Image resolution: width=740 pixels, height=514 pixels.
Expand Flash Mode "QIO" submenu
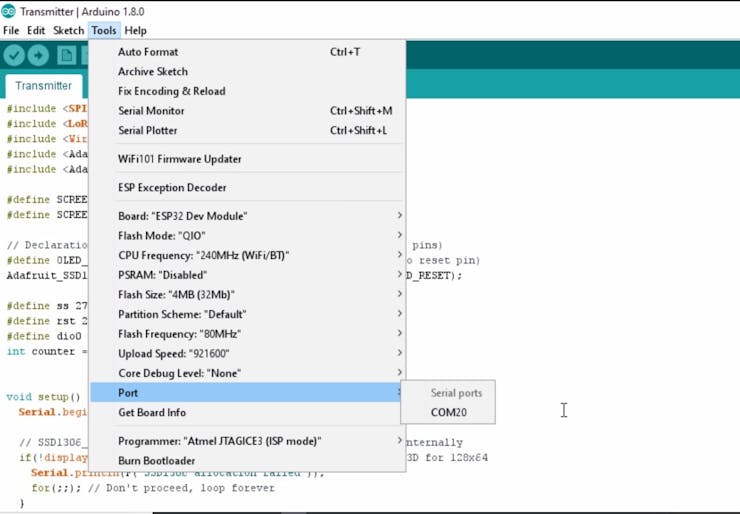coord(247,236)
